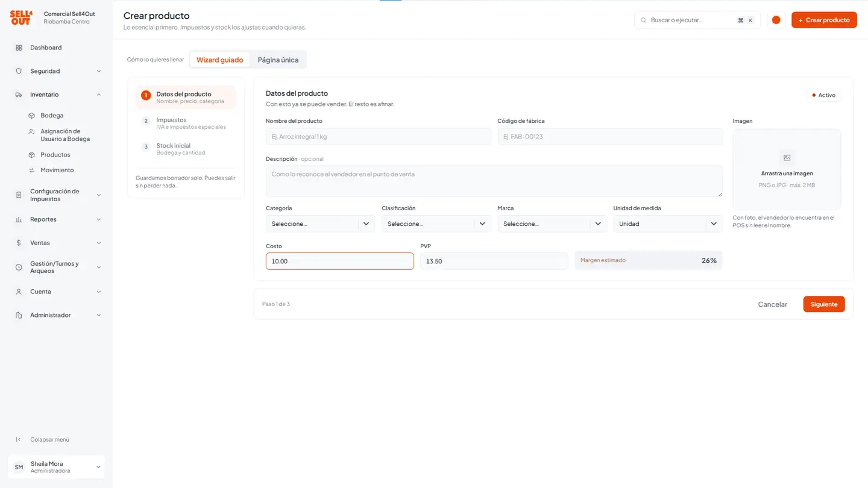
Task: Click the Reportes bar chart icon
Action: coord(19,219)
